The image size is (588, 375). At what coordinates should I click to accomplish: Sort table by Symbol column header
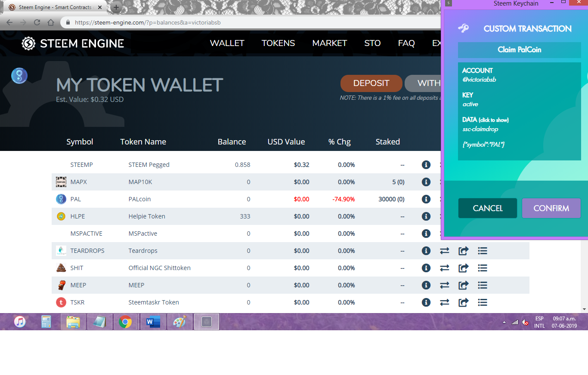click(x=80, y=142)
